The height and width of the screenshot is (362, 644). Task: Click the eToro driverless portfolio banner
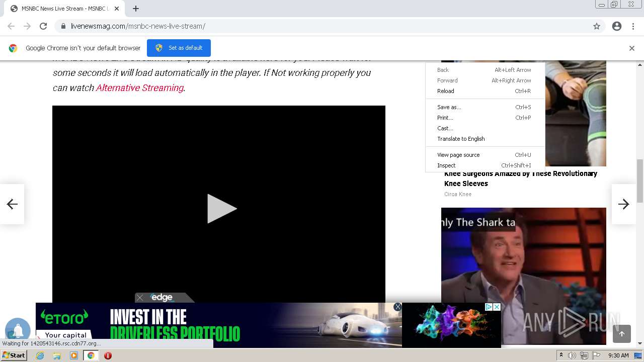point(218,325)
